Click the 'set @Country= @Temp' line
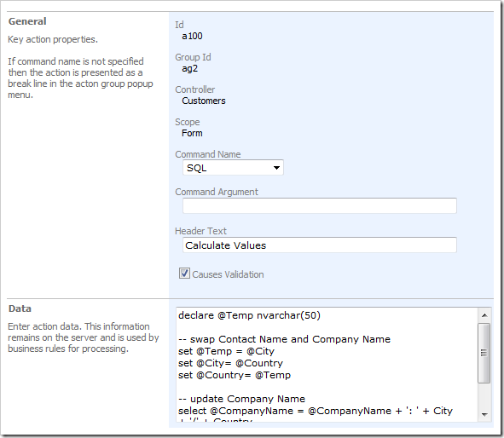The height and width of the screenshot is (438, 504). coord(235,375)
